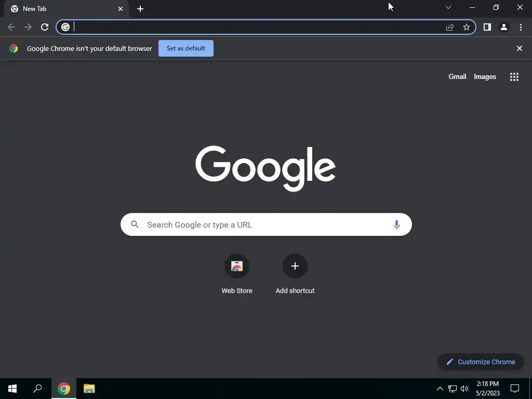Open Windows taskbar search
Image resolution: width=532 pixels, height=399 pixels.
tap(37, 389)
